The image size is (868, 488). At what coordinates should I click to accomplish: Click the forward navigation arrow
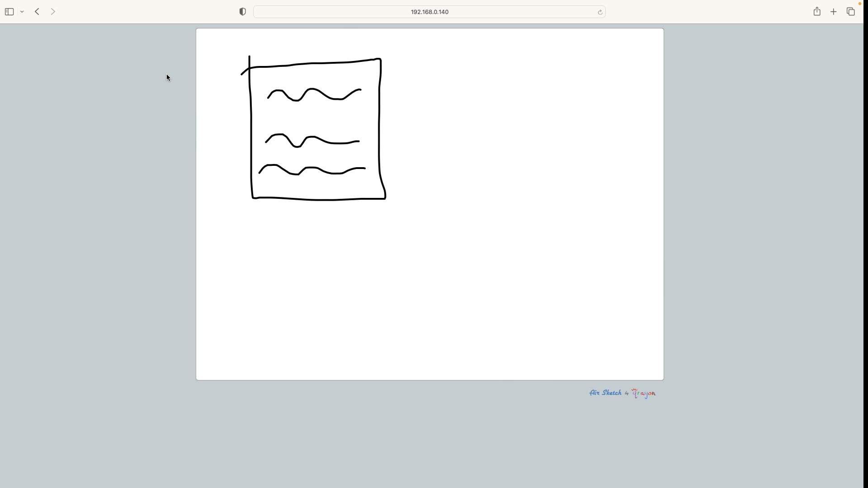click(x=53, y=12)
